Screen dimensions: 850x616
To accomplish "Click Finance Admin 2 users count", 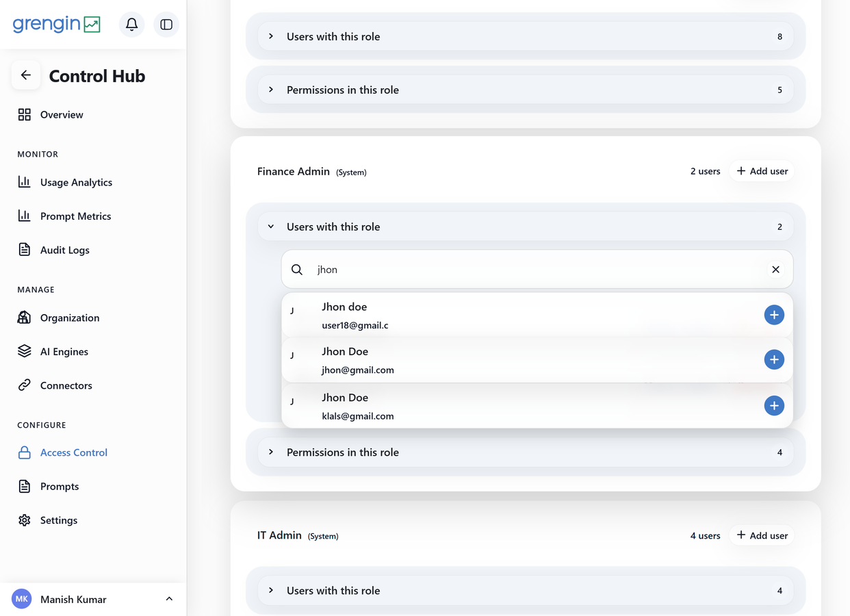I will point(705,171).
